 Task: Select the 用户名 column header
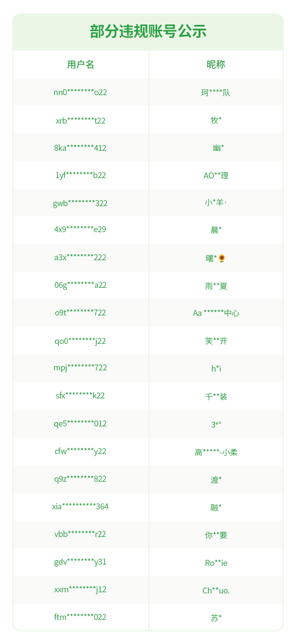coord(81,64)
